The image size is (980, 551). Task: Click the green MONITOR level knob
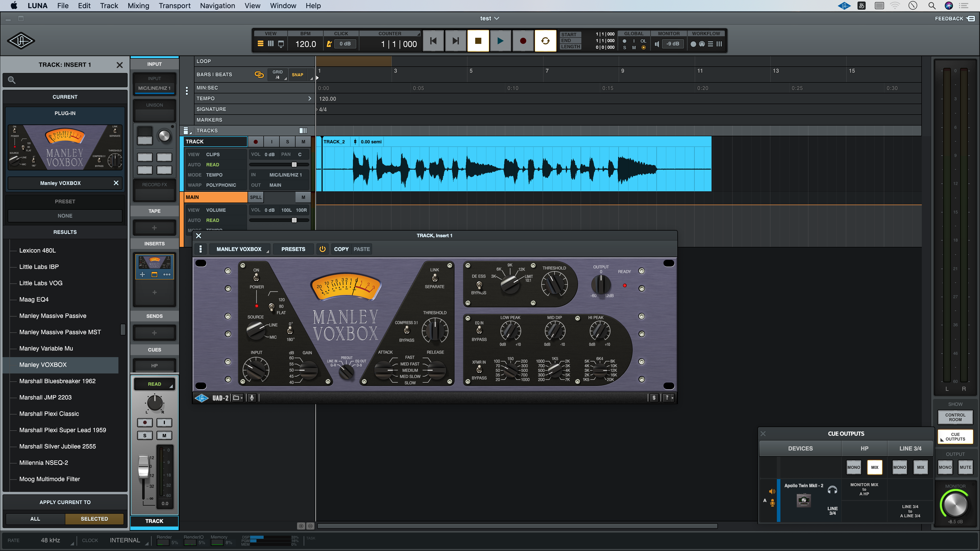point(955,504)
